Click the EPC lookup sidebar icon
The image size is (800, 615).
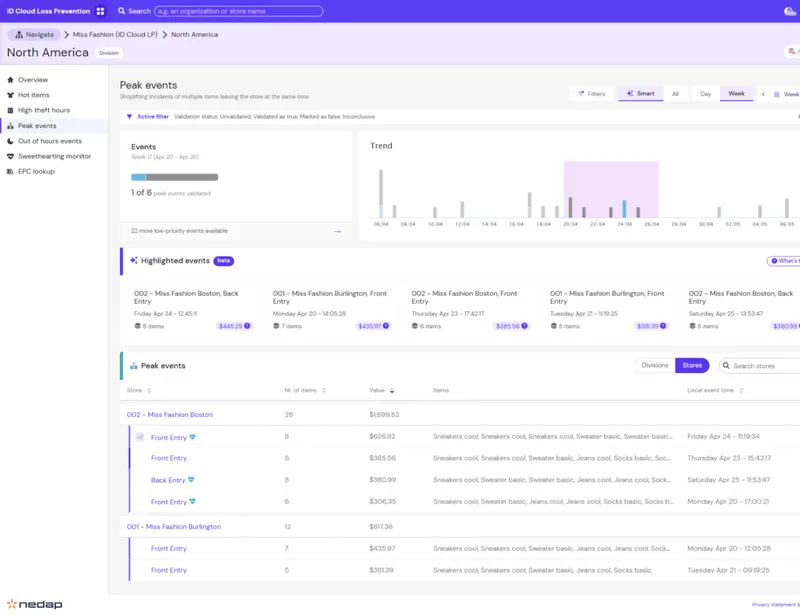[10, 171]
